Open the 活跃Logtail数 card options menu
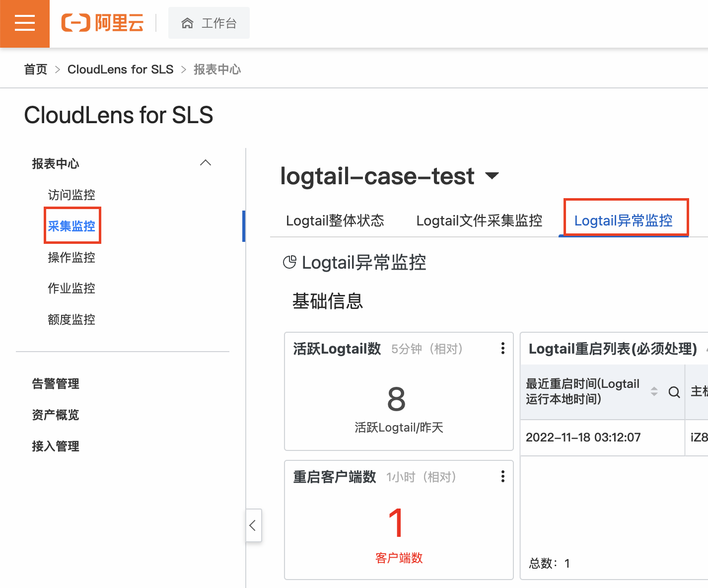This screenshot has width=708, height=588. tap(503, 348)
